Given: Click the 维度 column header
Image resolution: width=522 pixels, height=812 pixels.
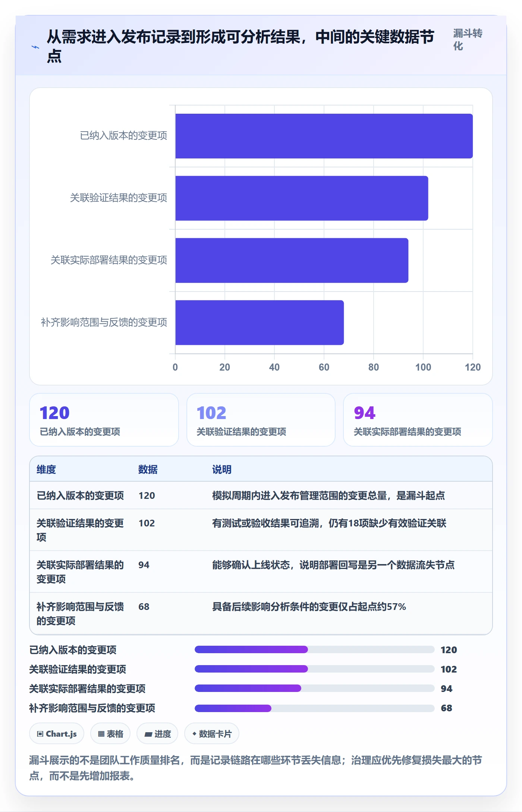Looking at the screenshot, I should coord(46,469).
